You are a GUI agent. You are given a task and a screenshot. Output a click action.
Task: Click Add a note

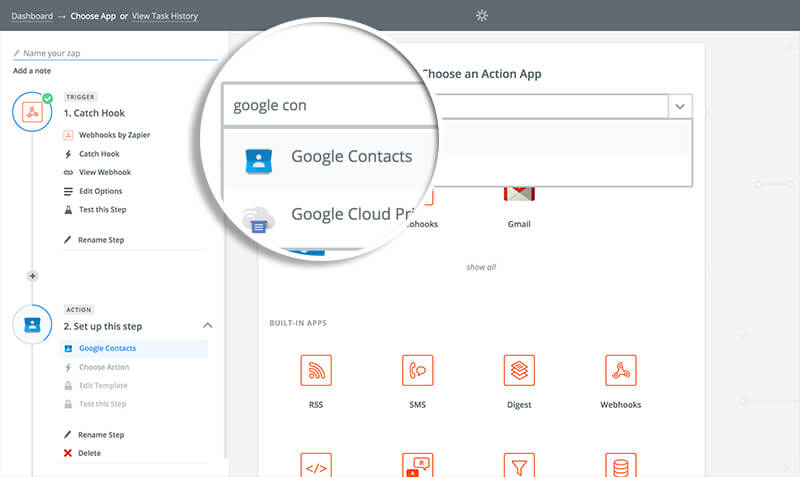click(32, 71)
